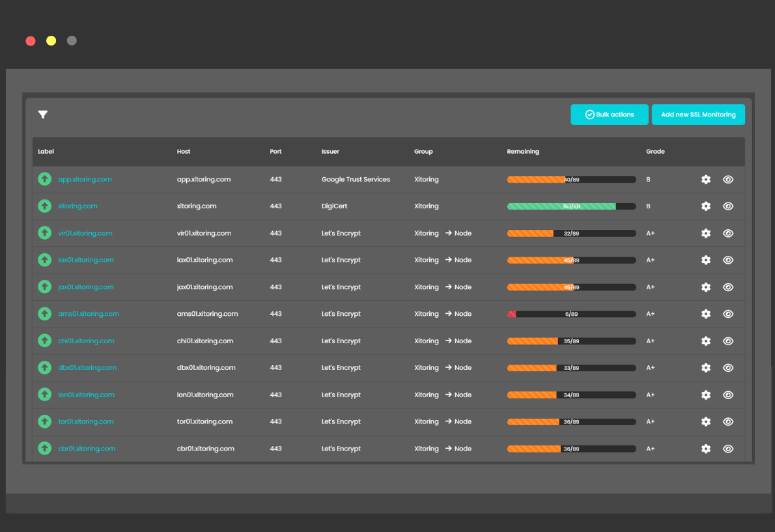Screen dimensions: 775x532
Task: Click the 'DigiCert' issuer cell
Action: [x=334, y=206]
